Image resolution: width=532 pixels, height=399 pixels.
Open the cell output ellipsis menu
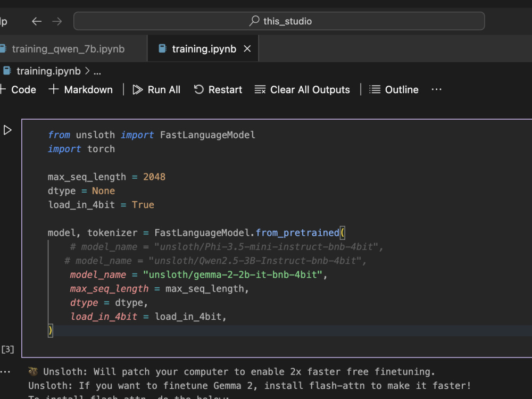(x=5, y=372)
